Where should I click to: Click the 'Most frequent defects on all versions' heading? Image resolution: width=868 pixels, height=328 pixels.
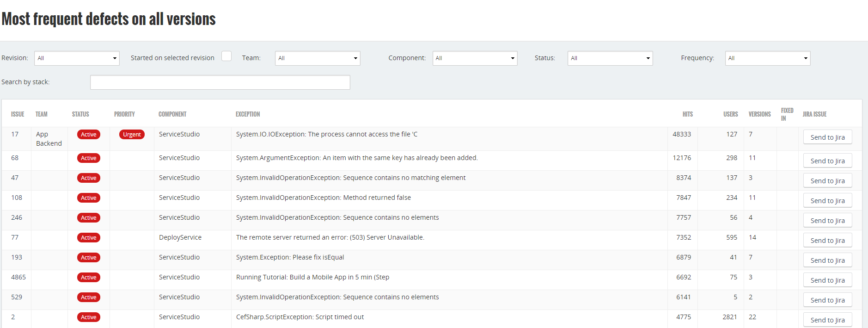point(109,19)
